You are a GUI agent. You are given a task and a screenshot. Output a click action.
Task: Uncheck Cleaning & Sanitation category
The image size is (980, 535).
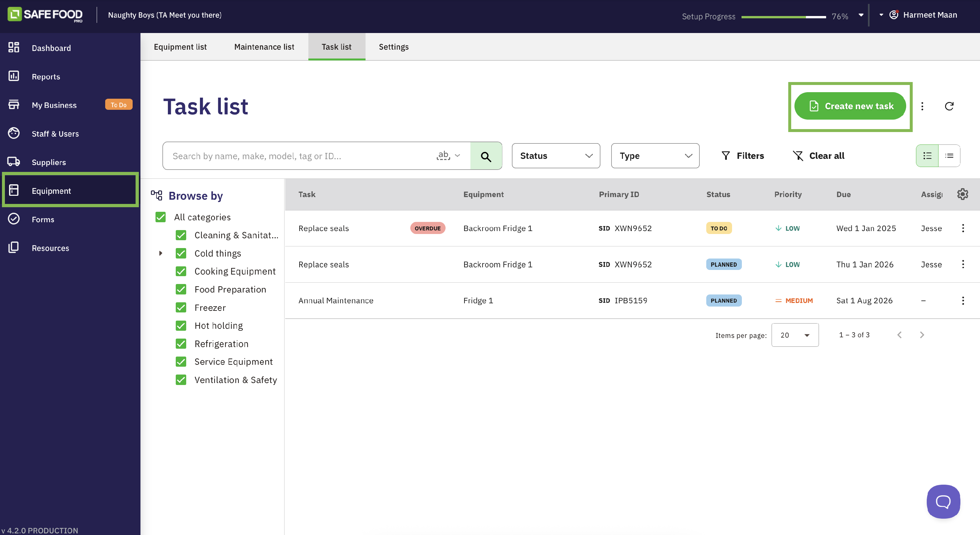pos(181,235)
